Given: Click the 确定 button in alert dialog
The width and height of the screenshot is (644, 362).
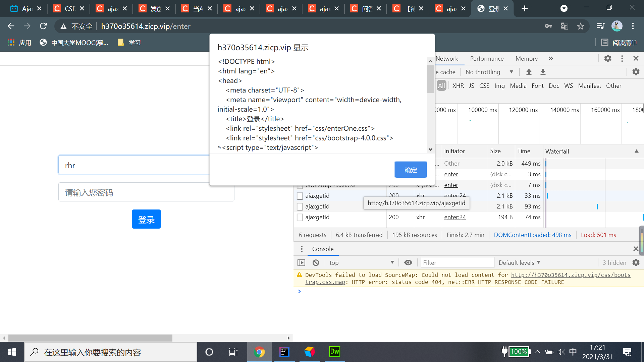Looking at the screenshot, I should 411,170.
